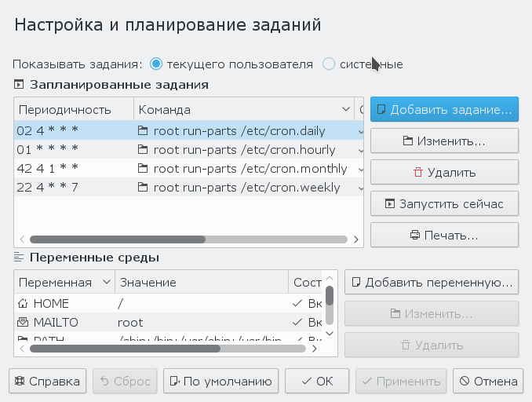Click the environment variables section icon

pyautogui.click(x=19, y=258)
